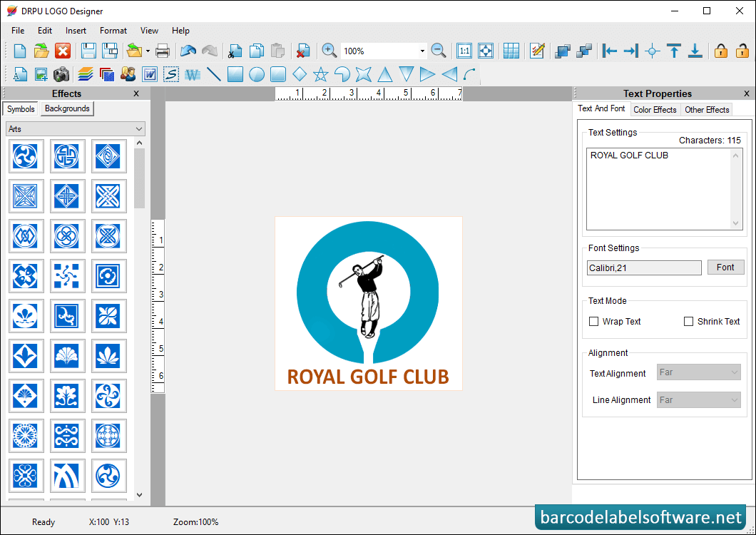Open the File menu
Screen dimensions: 756x535
click(18, 31)
